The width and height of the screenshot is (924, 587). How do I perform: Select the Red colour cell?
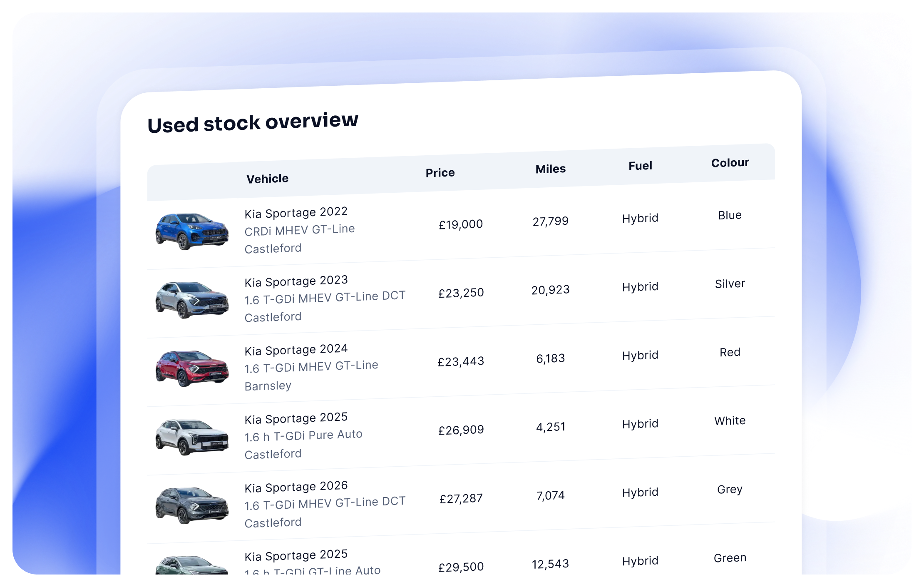pyautogui.click(x=730, y=352)
